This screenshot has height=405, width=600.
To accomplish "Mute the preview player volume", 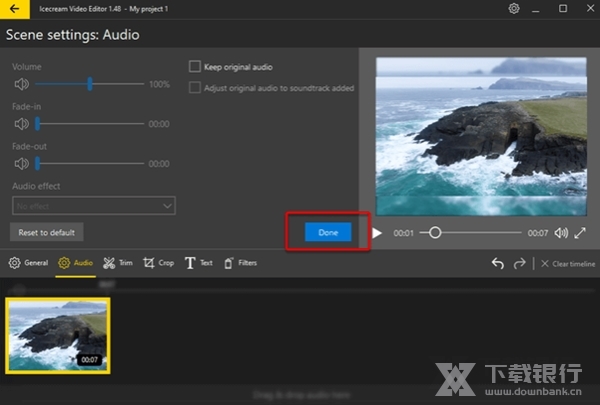I will (x=561, y=233).
